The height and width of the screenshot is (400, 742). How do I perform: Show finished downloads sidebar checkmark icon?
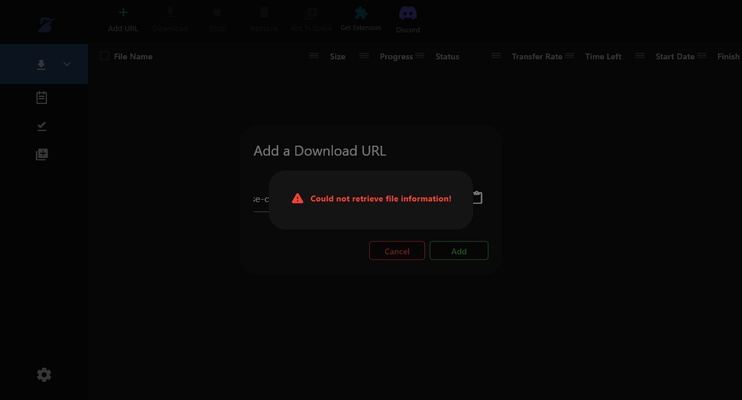coord(42,126)
